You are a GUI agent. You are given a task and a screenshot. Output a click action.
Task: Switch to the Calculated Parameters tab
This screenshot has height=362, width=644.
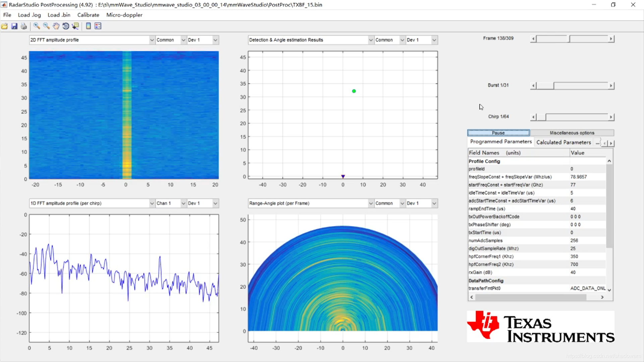pos(563,142)
